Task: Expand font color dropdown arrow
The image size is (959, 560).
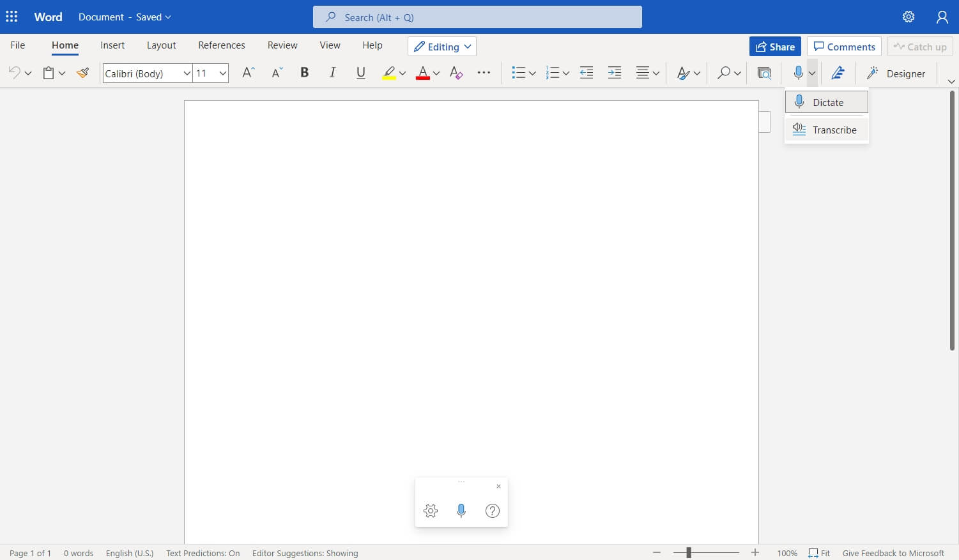Action: (436, 73)
